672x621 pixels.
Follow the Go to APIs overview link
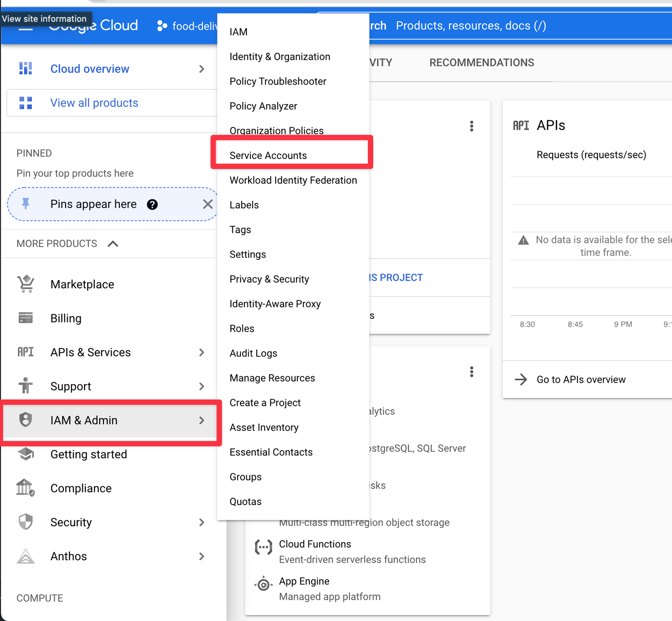click(x=581, y=379)
